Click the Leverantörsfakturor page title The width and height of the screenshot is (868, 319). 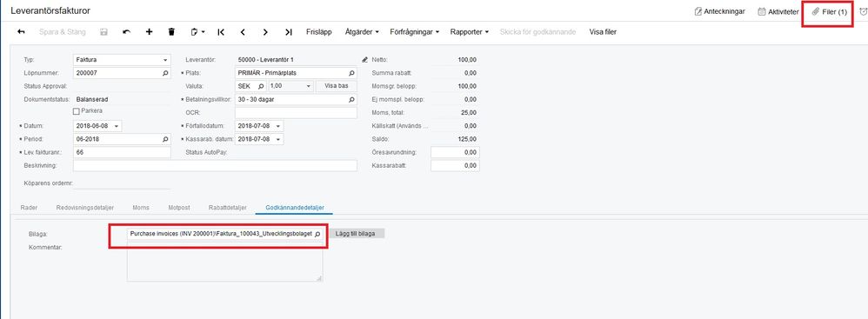[50, 11]
